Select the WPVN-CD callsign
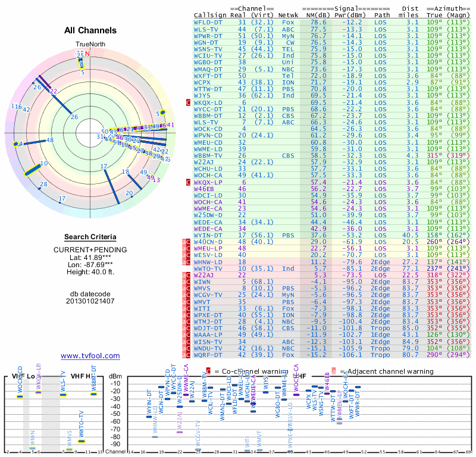This screenshot has width=476, height=457. tap(208, 136)
